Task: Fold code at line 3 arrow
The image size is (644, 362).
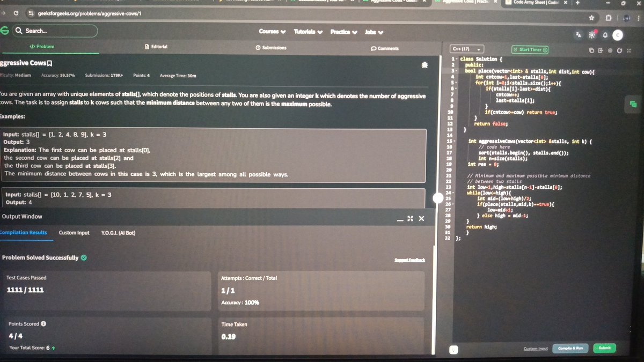Action: [457, 71]
